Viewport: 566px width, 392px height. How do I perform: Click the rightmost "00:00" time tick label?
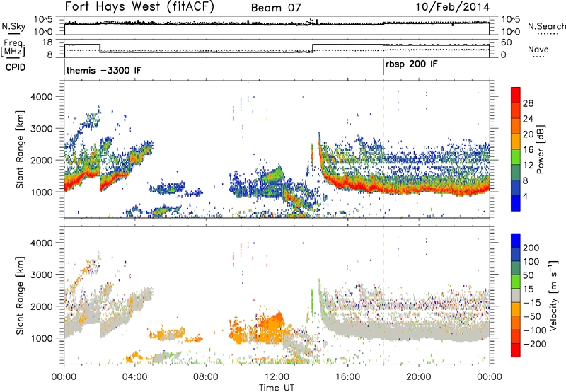pos(489,377)
